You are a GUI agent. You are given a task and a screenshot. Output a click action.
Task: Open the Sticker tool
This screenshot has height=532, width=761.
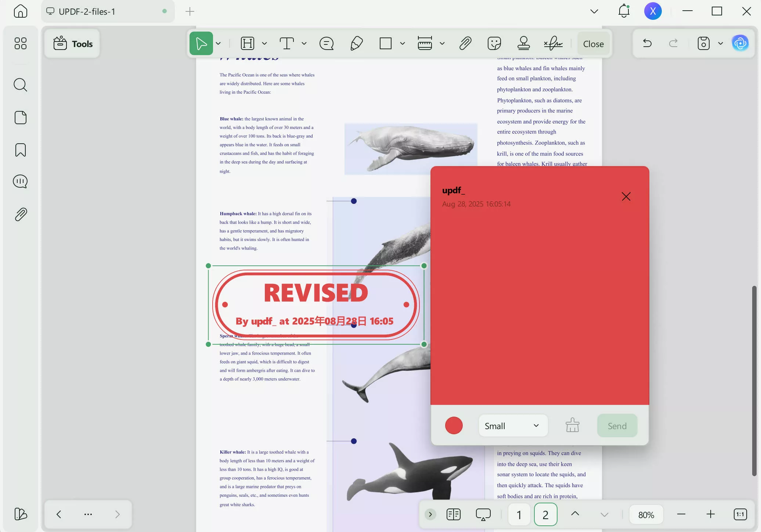[x=494, y=43]
